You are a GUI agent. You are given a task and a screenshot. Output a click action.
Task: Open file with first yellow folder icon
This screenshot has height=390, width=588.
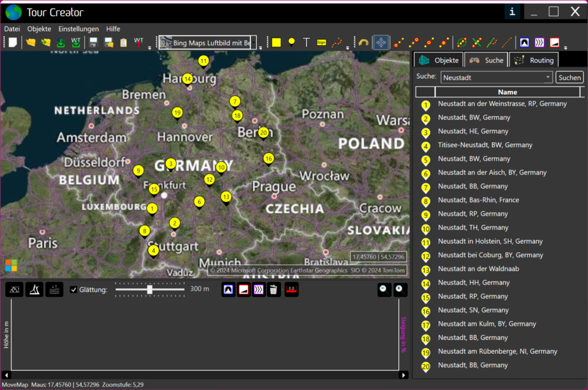click(31, 43)
